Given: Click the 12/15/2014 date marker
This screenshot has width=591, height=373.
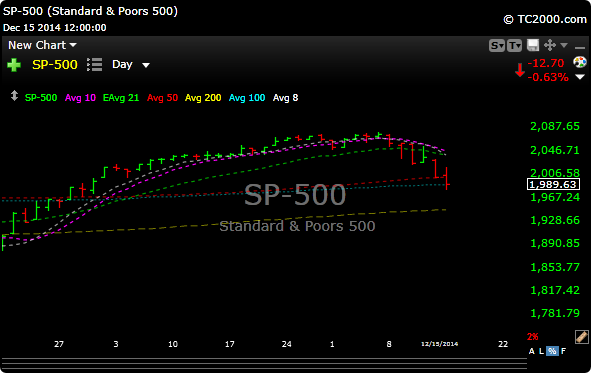Looking at the screenshot, I should (x=439, y=344).
